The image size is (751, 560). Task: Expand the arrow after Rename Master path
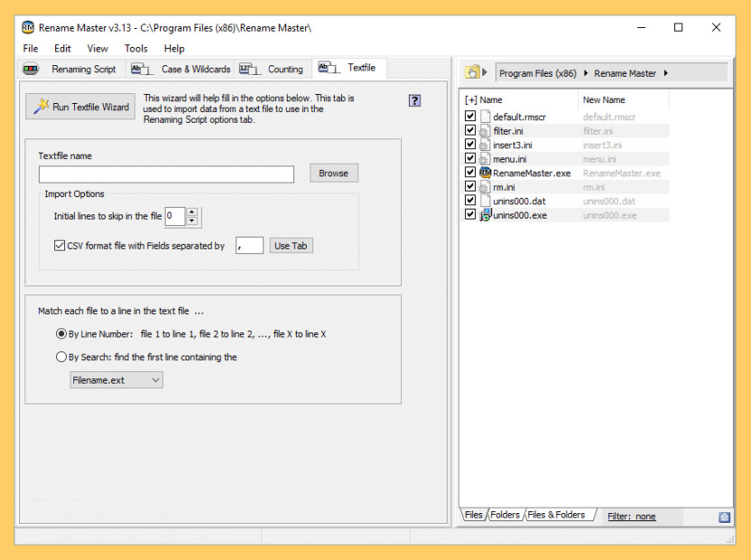pos(667,73)
